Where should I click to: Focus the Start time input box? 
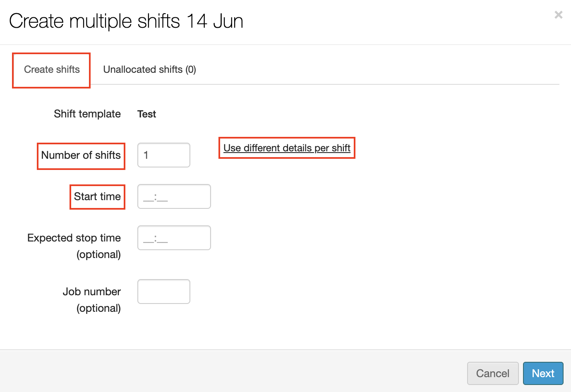coord(174,196)
